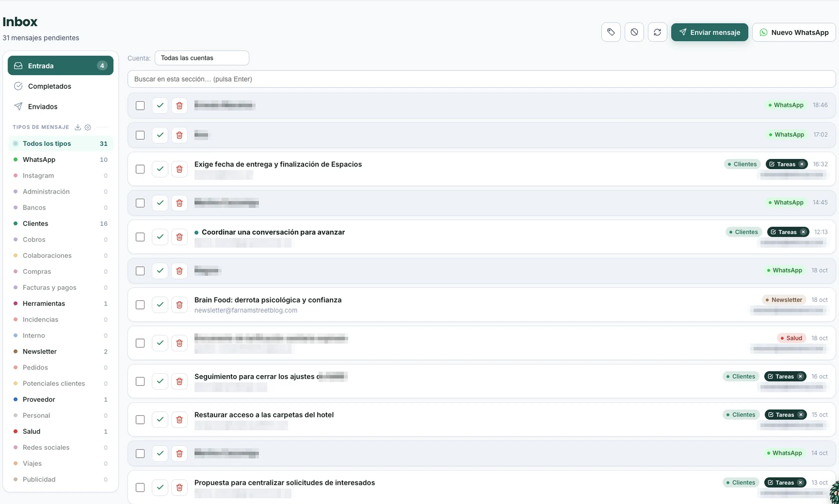Filter messages by Publicidad type

pos(61,479)
